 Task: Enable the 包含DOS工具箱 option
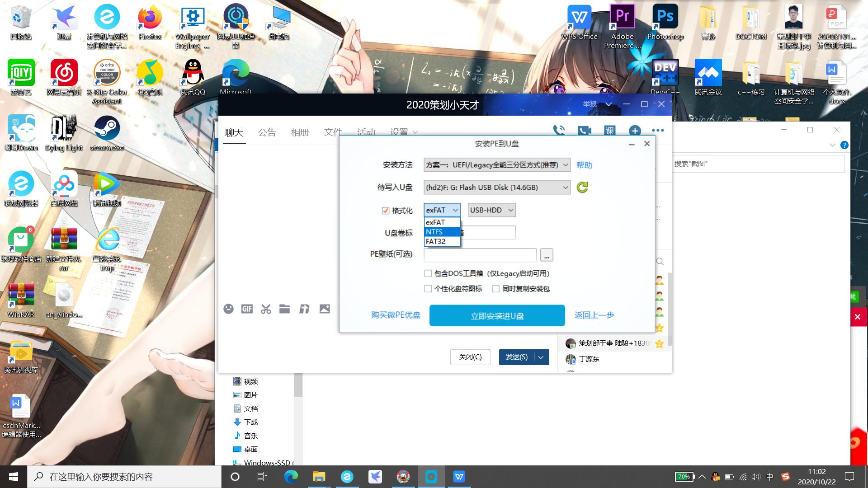(427, 273)
